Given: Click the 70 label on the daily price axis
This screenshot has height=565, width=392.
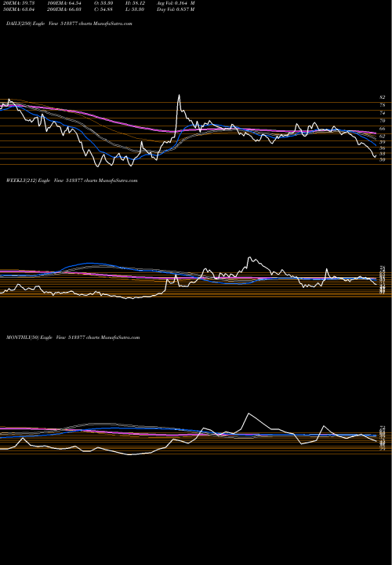Looking at the screenshot, I should (x=383, y=121).
